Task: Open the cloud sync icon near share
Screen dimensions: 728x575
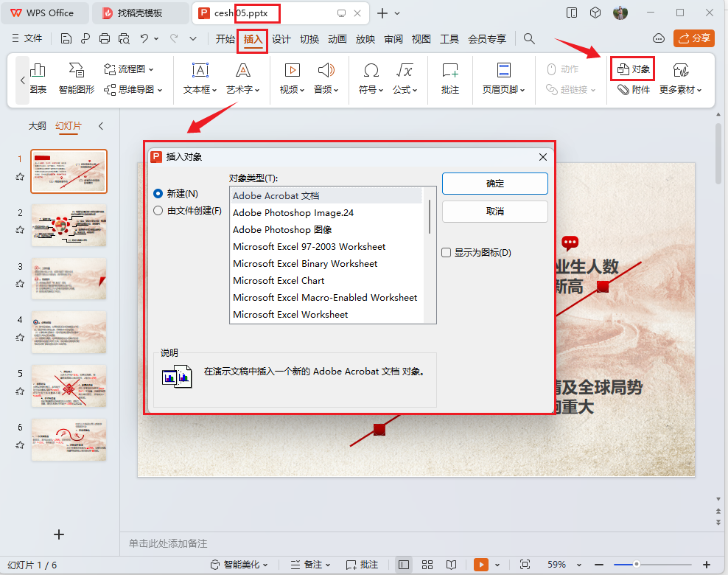Action: point(658,38)
